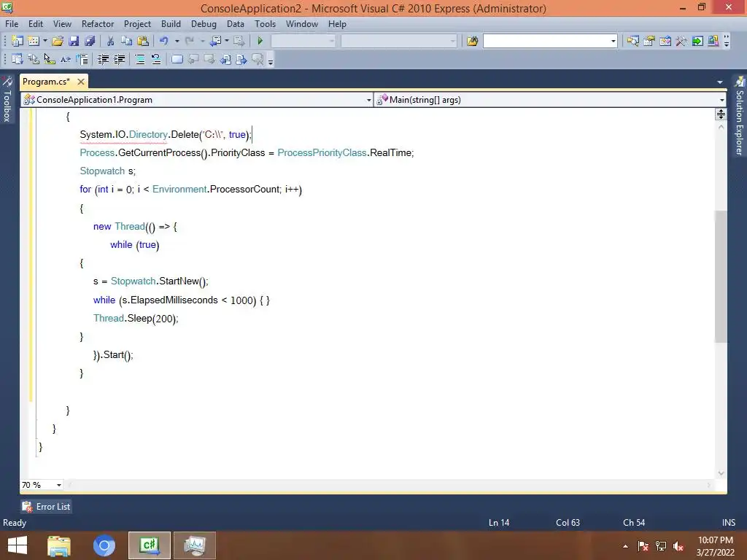Screen dimensions: 747x560
Task: Cut selection with the scissors icon
Action: click(x=110, y=41)
